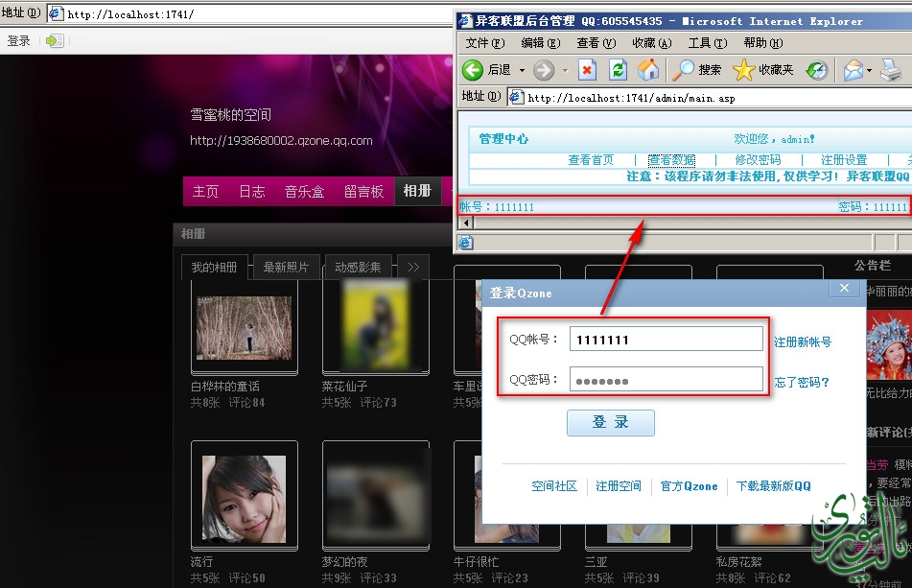Click the IE Forward arrow icon
This screenshot has width=912, height=588.
pos(544,70)
